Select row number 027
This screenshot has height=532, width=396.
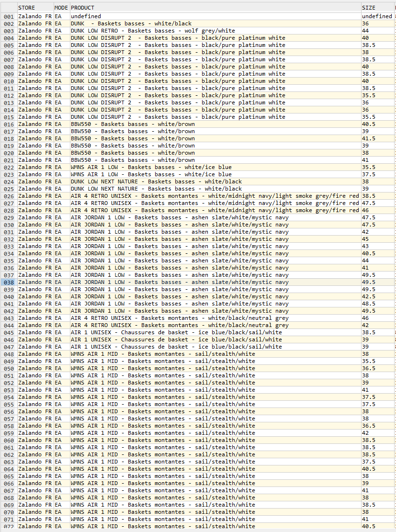9,203
